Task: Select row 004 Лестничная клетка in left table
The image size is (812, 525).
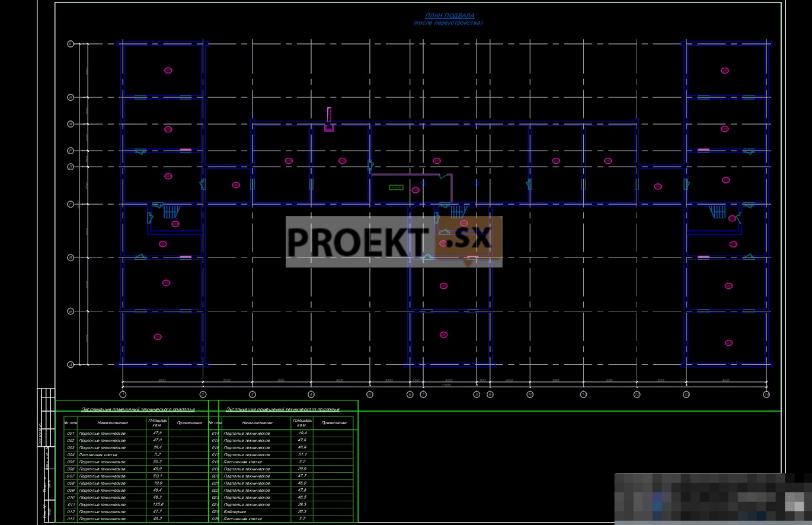Action: [x=98, y=455]
